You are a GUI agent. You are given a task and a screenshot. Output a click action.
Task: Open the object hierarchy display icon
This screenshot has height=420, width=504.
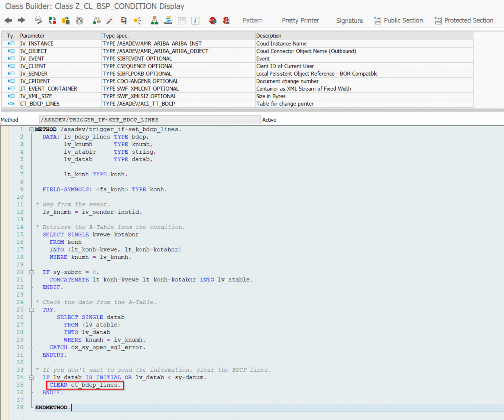[154, 21]
